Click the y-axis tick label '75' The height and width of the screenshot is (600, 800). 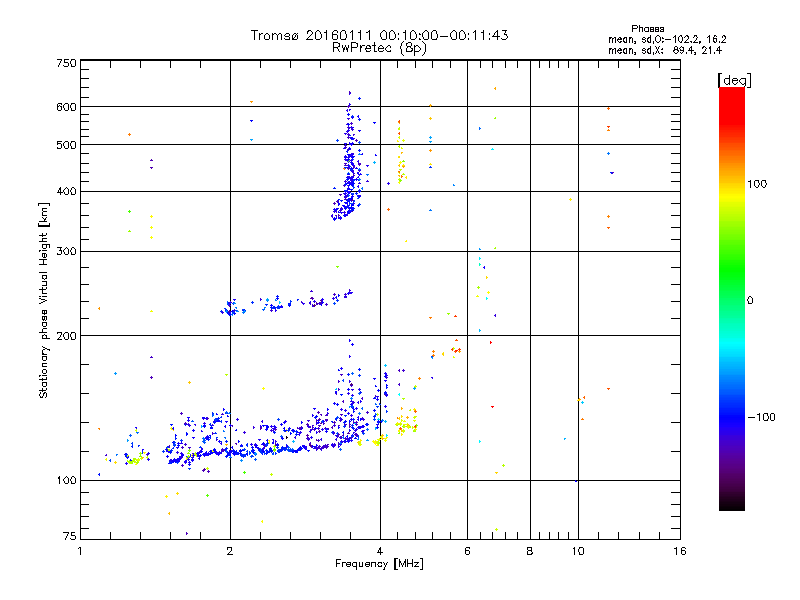70,536
